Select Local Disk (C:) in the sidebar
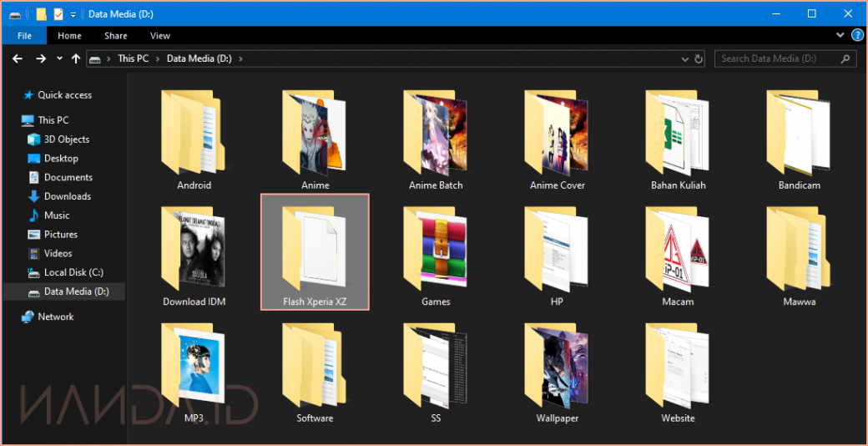 pos(73,272)
